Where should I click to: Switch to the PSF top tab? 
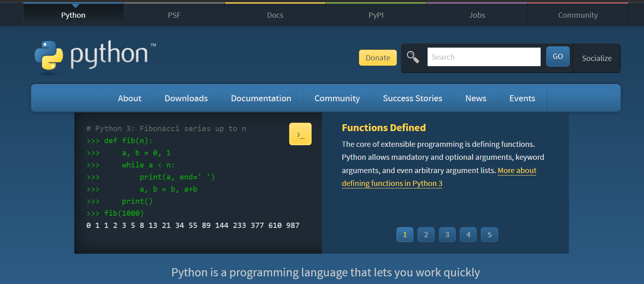click(x=174, y=15)
